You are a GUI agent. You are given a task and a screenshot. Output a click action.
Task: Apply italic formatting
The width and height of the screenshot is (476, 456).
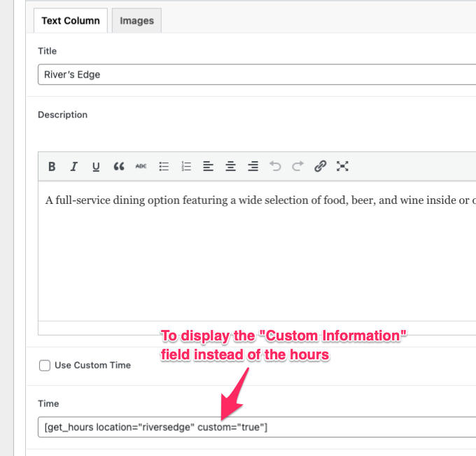73,167
